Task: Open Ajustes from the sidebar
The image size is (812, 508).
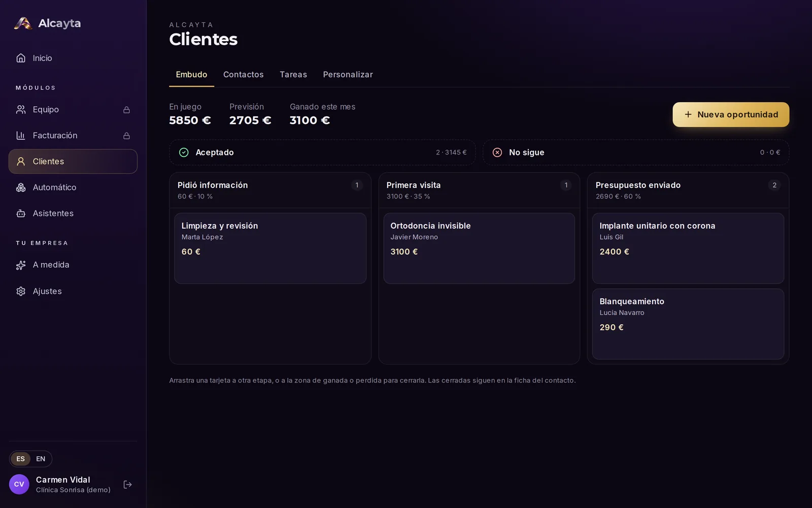Action: [x=73, y=291]
